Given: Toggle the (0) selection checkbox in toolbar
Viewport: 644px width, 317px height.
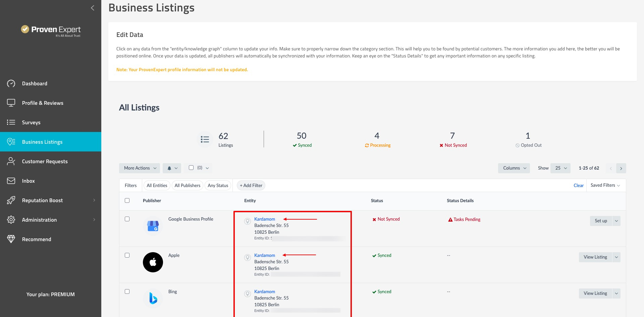Looking at the screenshot, I should pyautogui.click(x=191, y=168).
